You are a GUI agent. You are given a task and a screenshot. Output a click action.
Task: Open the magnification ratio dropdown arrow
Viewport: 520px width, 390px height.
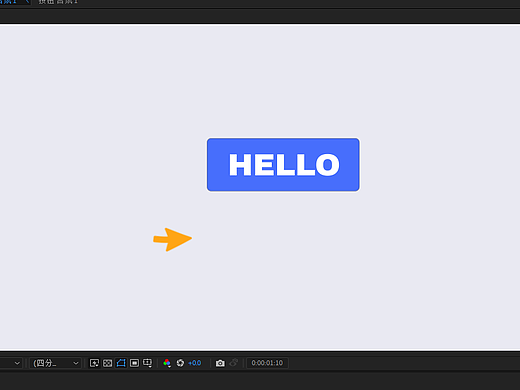pos(17,363)
